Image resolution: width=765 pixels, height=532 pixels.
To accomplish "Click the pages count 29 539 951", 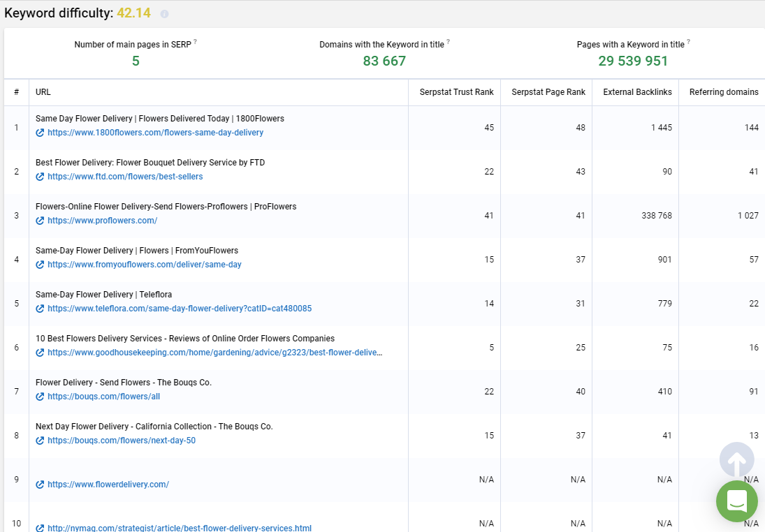I will coord(633,61).
